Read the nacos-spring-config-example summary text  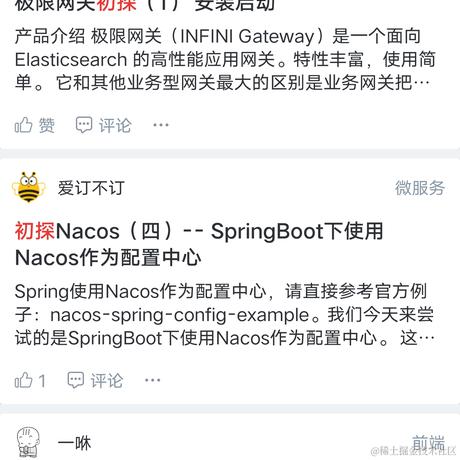(x=224, y=315)
